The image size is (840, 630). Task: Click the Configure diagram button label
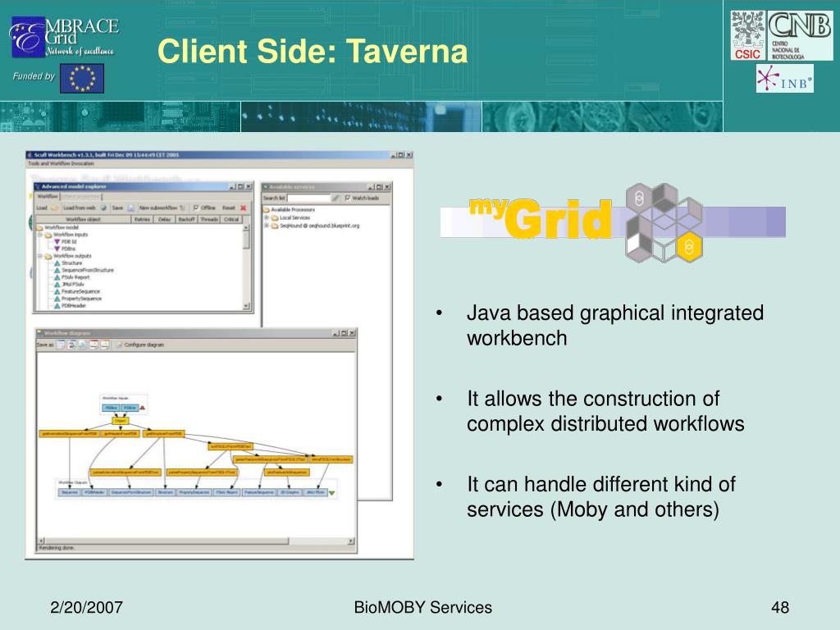pyautogui.click(x=144, y=345)
